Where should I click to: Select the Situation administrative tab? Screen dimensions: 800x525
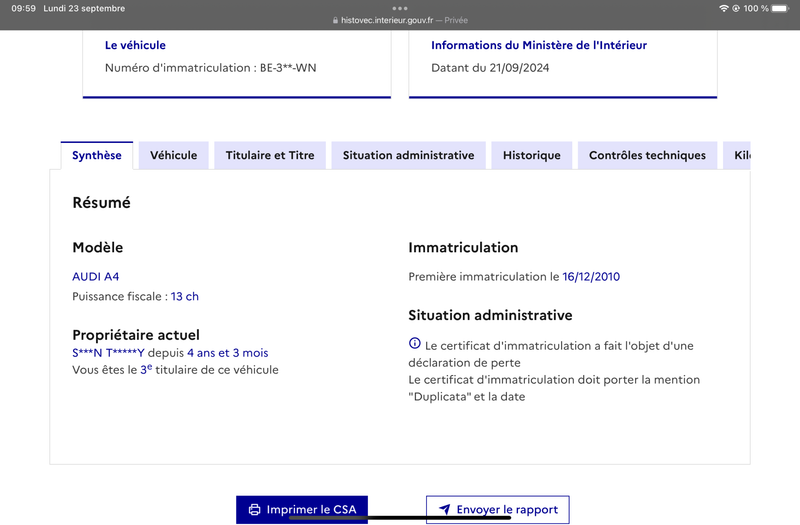coord(408,155)
